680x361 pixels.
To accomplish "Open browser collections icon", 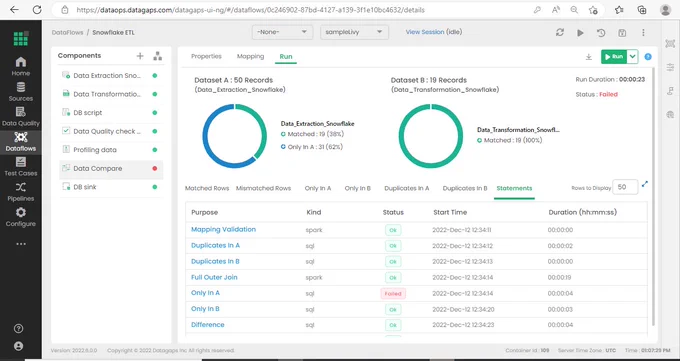I will click(x=642, y=10).
